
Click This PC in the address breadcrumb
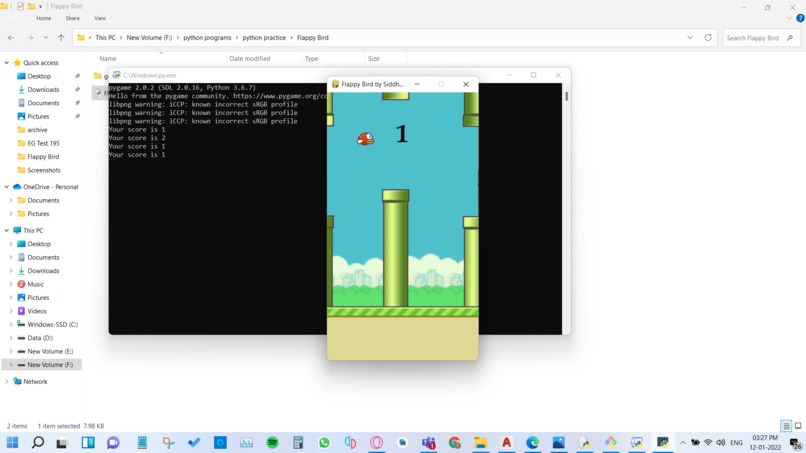coord(105,38)
